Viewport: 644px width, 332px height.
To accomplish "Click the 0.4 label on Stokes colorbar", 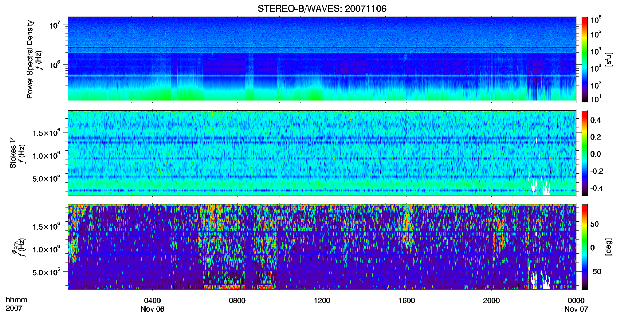I will [595, 120].
